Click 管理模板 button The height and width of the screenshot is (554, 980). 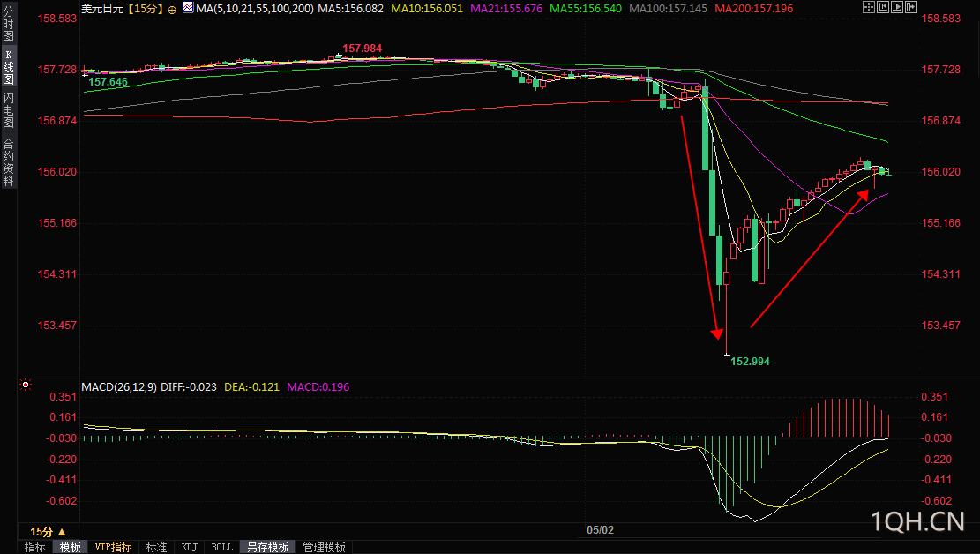[x=325, y=547]
